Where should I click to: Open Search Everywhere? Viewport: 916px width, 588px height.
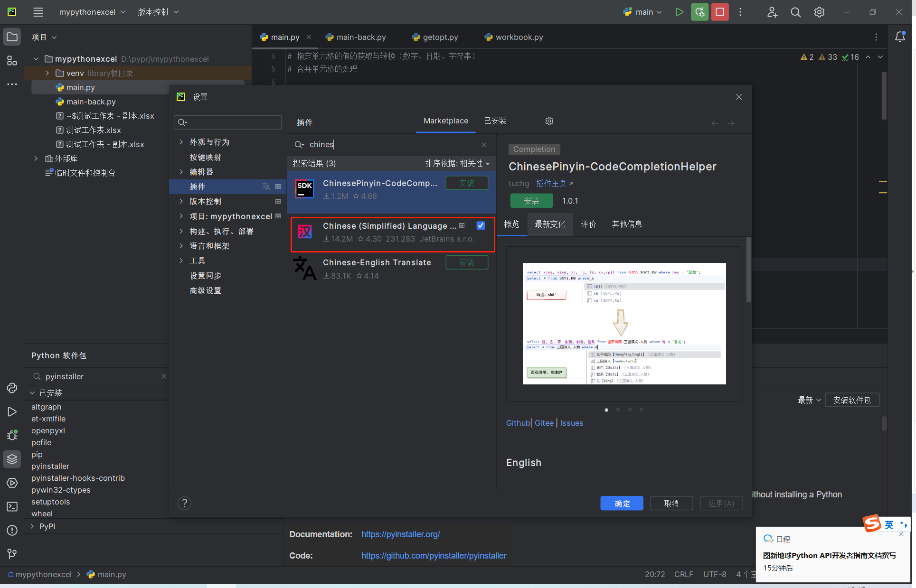(x=795, y=12)
